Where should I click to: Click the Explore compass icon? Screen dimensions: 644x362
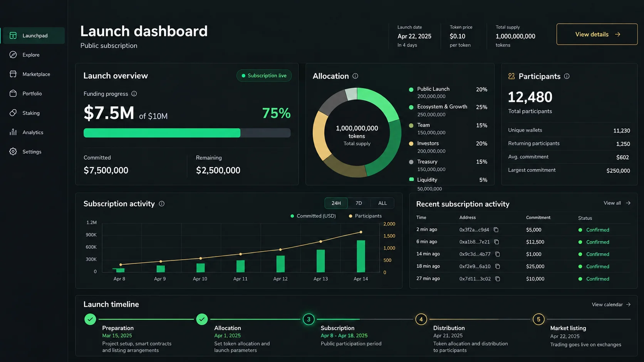click(x=13, y=55)
